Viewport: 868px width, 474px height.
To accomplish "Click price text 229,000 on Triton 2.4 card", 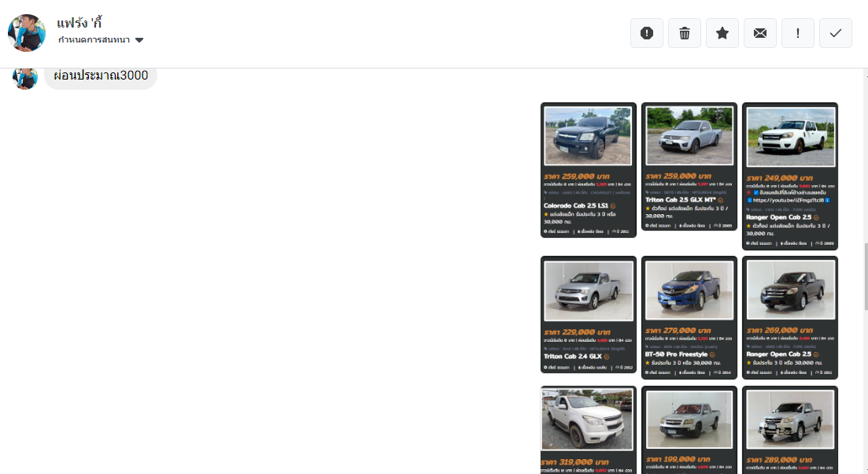I will (578, 332).
